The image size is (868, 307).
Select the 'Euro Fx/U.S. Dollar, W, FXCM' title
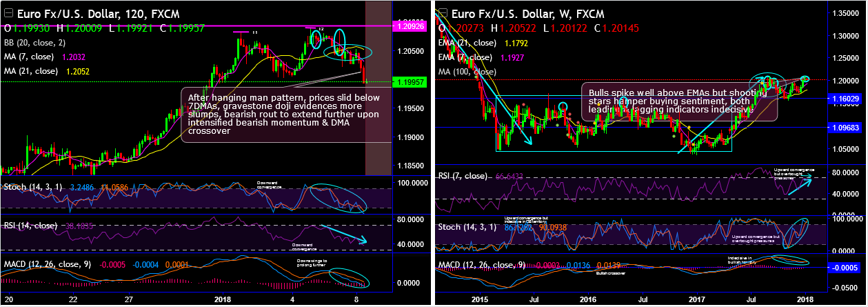click(528, 13)
